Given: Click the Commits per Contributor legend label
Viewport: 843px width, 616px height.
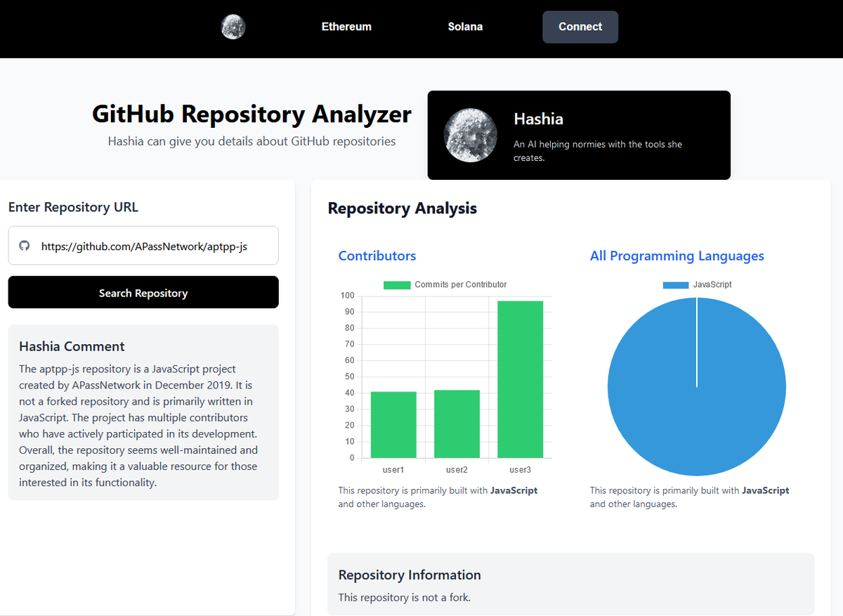Looking at the screenshot, I should pyautogui.click(x=461, y=284).
